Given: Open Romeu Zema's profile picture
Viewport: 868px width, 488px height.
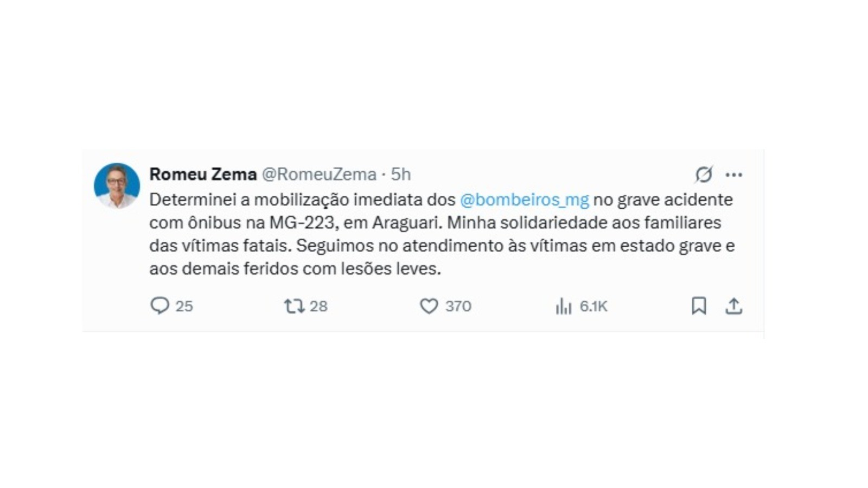Looking at the screenshot, I should [x=117, y=185].
